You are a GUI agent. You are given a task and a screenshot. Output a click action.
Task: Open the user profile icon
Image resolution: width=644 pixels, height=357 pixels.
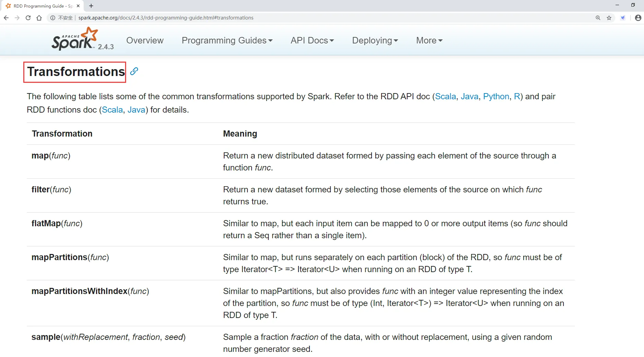pyautogui.click(x=638, y=18)
